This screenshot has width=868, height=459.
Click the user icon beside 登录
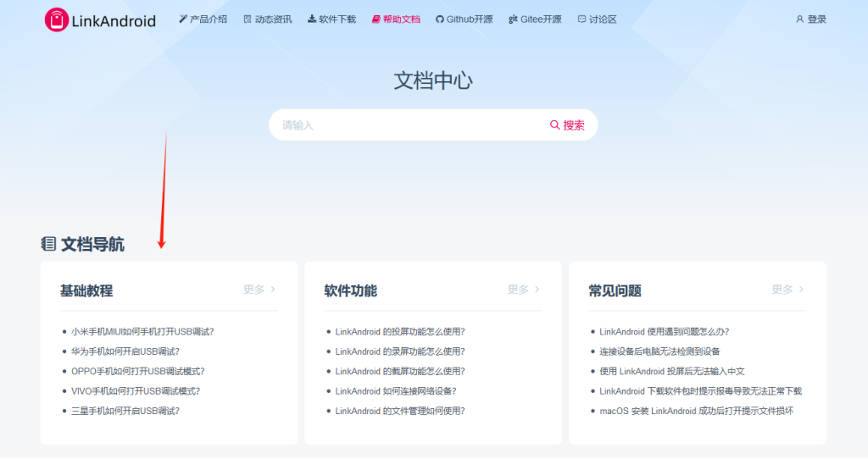tap(799, 19)
